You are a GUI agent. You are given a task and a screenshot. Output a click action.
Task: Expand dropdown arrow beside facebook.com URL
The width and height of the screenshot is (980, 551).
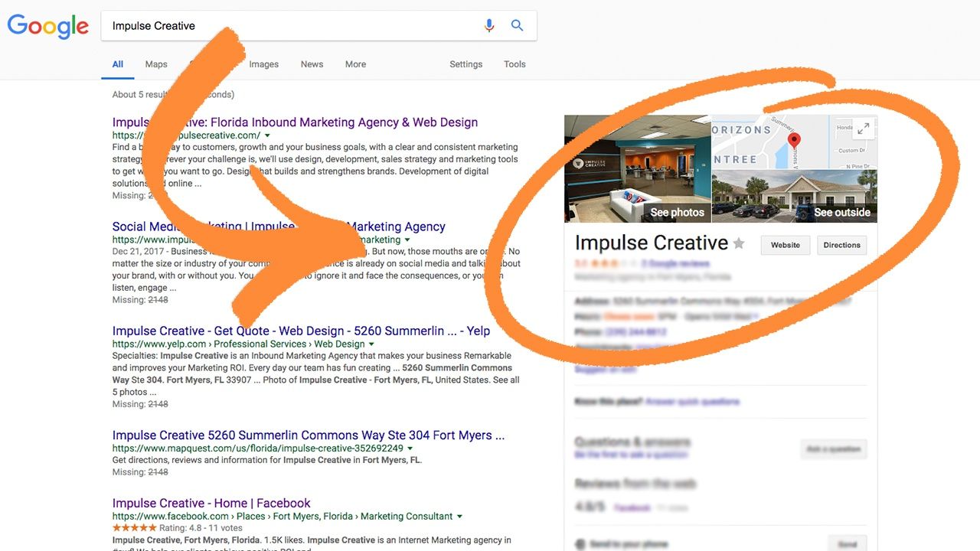coord(459,517)
